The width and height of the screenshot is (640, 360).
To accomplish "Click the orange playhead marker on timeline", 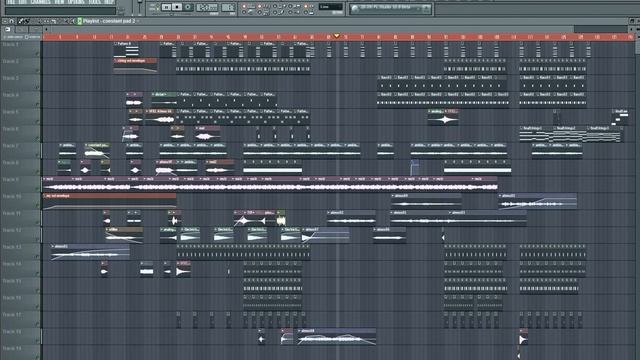I will pos(337,36).
